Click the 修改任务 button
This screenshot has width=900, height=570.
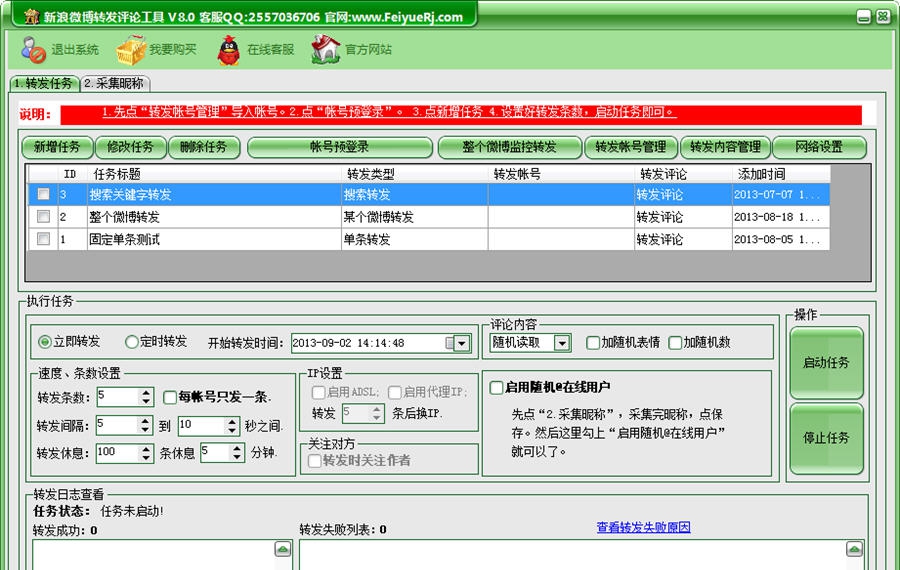tap(131, 148)
